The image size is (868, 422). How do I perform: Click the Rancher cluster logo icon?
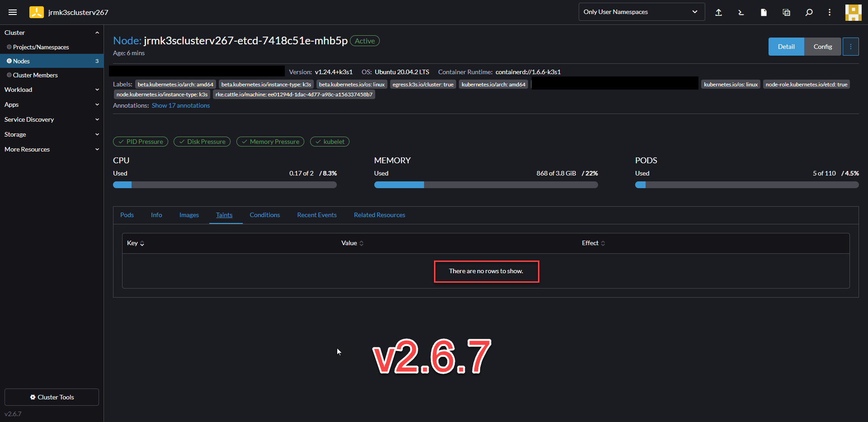coord(36,12)
